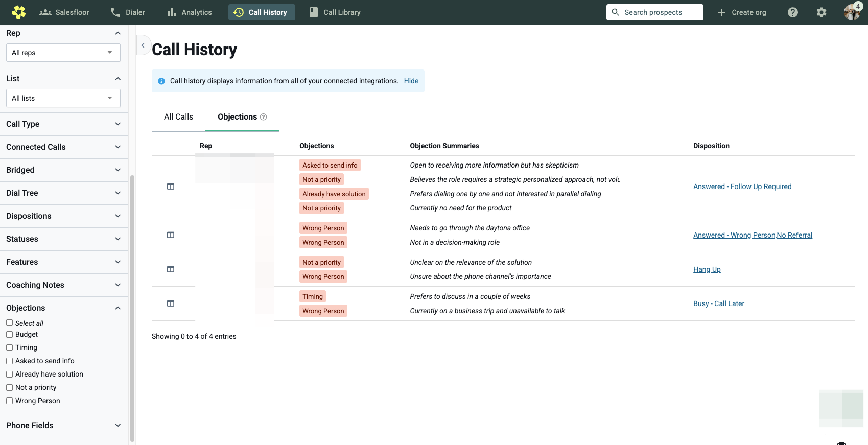
Task: Open the Salesfloor page
Action: [x=64, y=12]
